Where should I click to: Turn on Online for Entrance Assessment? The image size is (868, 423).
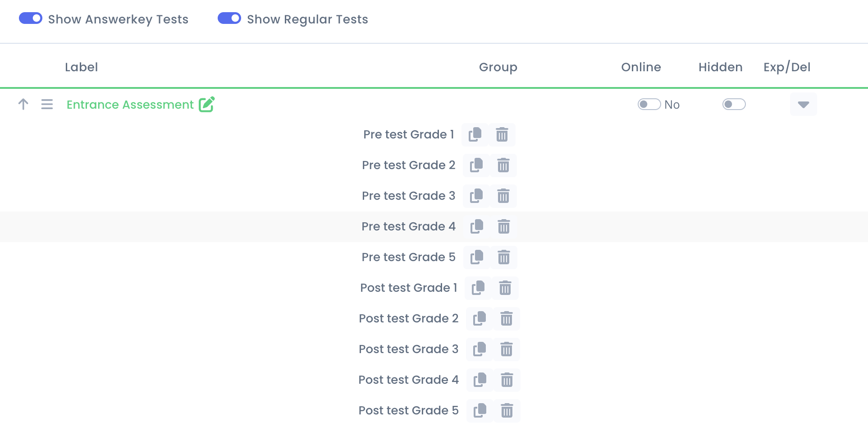click(649, 104)
